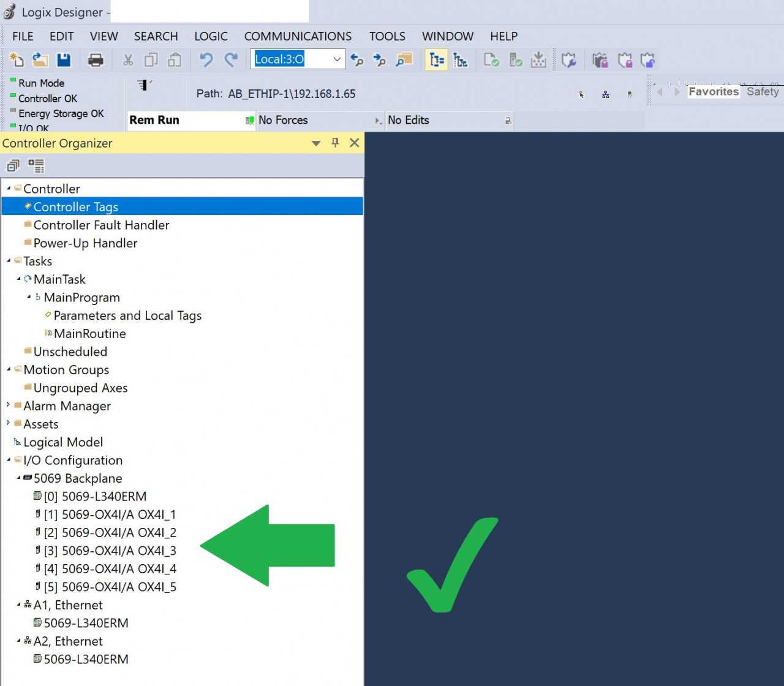This screenshot has width=784, height=686.
Task: Open the Local:3:O search combo box
Action: point(298,59)
